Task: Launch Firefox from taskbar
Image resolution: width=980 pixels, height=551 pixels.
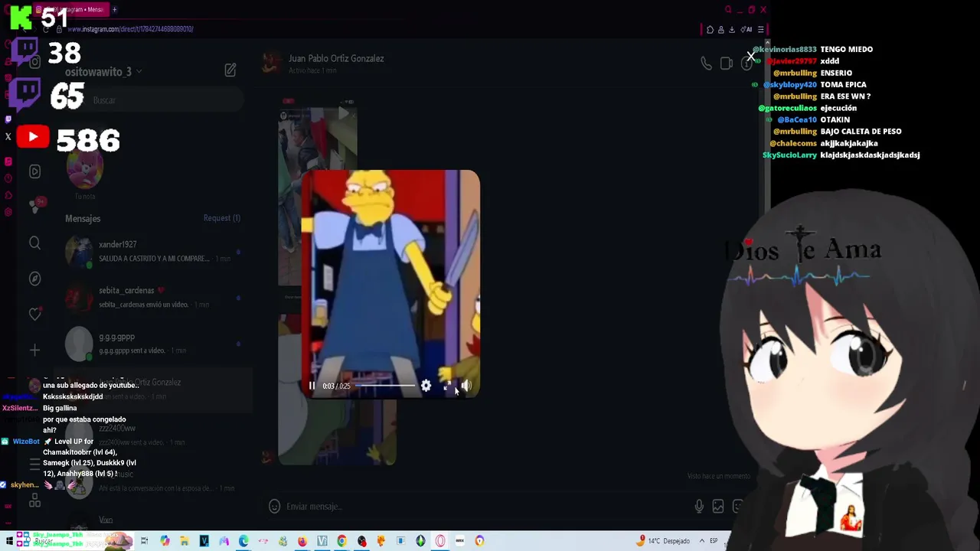Action: (302, 541)
